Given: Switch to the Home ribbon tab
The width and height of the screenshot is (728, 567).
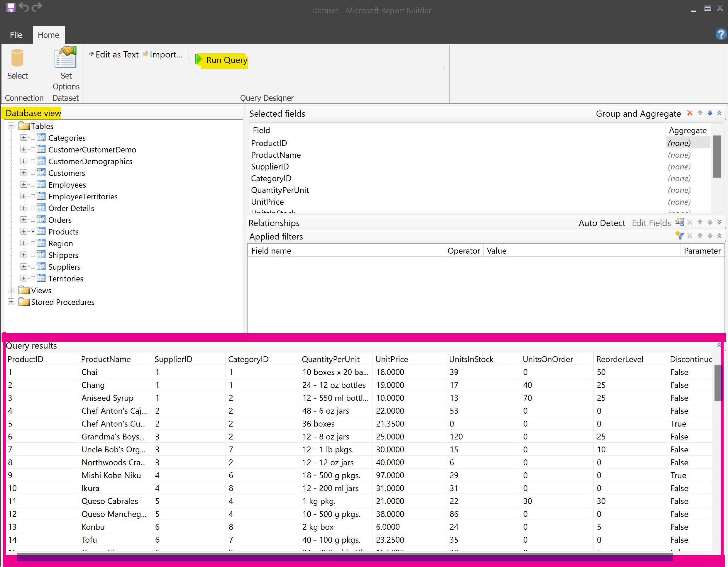Looking at the screenshot, I should (48, 35).
